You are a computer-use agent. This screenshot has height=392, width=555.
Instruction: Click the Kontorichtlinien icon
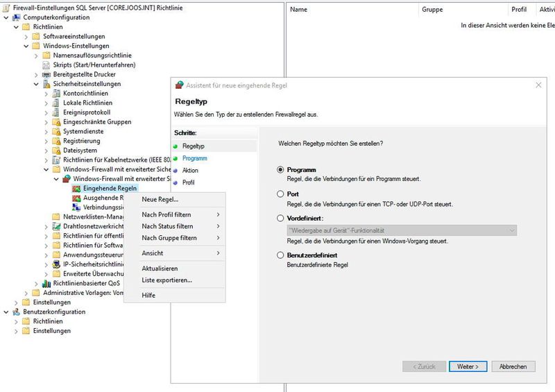tap(56, 94)
